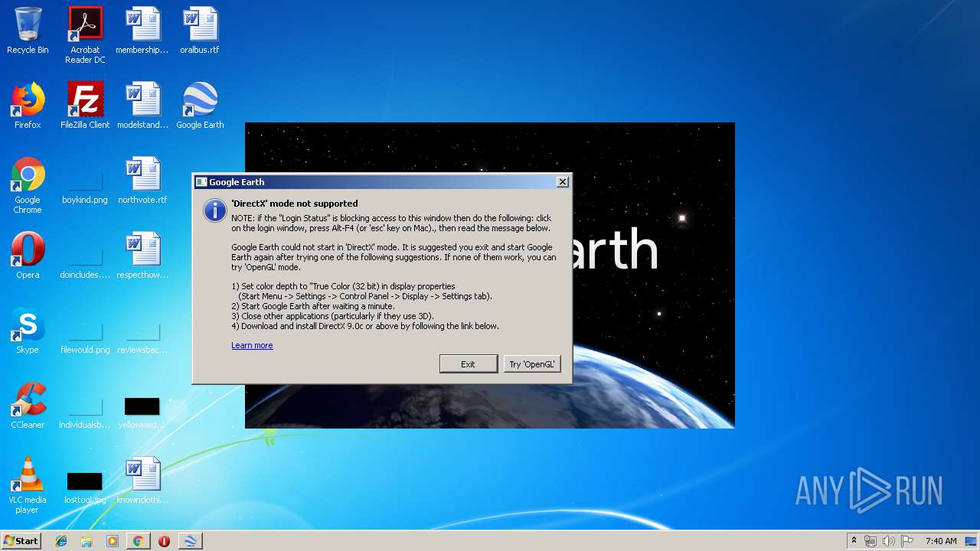
Task: Open Acrobat Reader DC shortcut
Action: (85, 34)
